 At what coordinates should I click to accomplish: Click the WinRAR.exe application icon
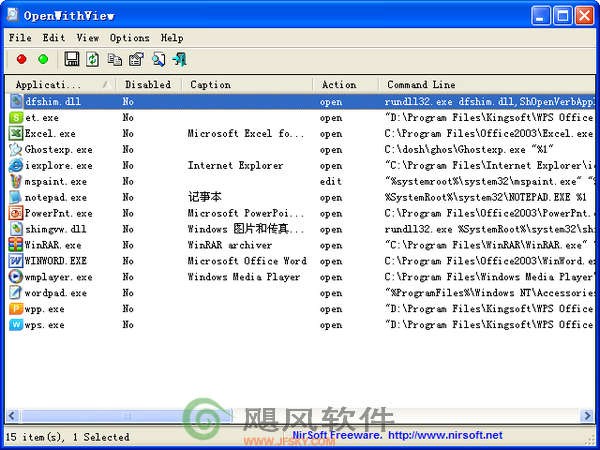tap(16, 245)
